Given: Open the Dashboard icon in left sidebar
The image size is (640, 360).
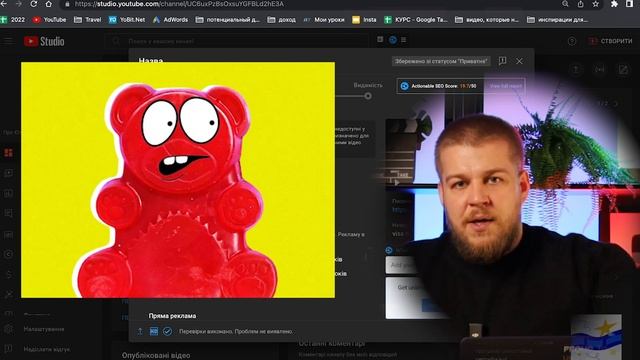Looking at the screenshot, I should tap(9, 153).
